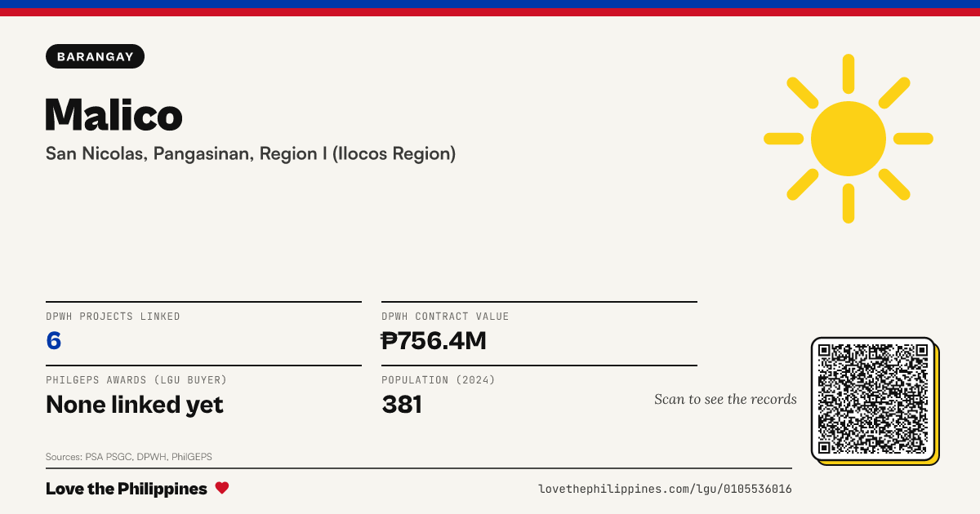Open the lovethephilippines.com/lgu URL

[x=665, y=489]
